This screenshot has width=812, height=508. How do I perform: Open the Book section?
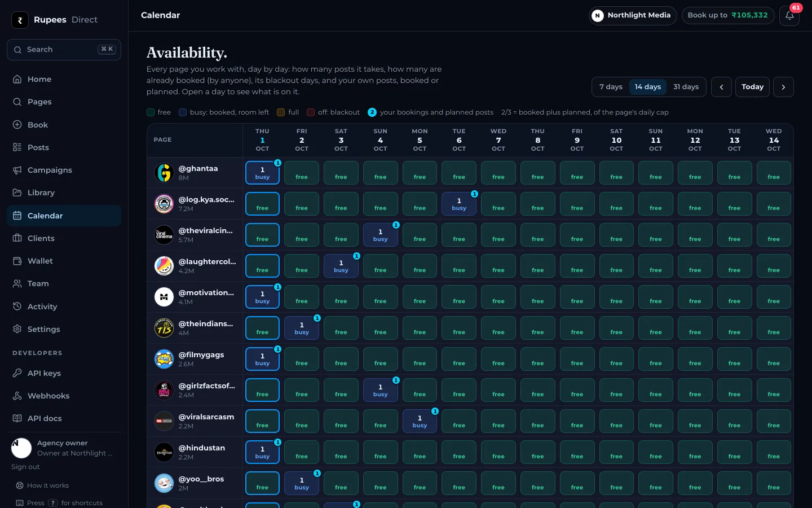pos(64,125)
